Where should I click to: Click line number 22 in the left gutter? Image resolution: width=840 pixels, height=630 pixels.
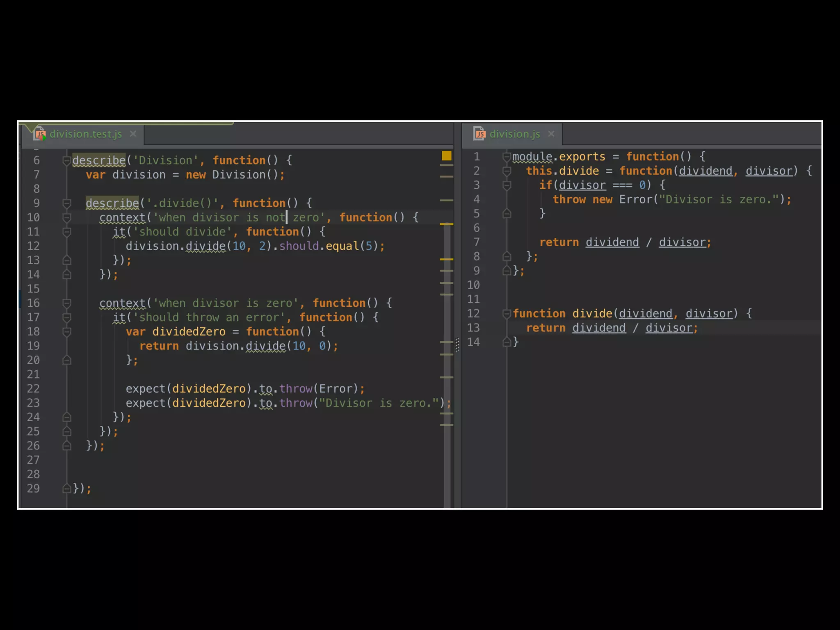click(x=34, y=389)
